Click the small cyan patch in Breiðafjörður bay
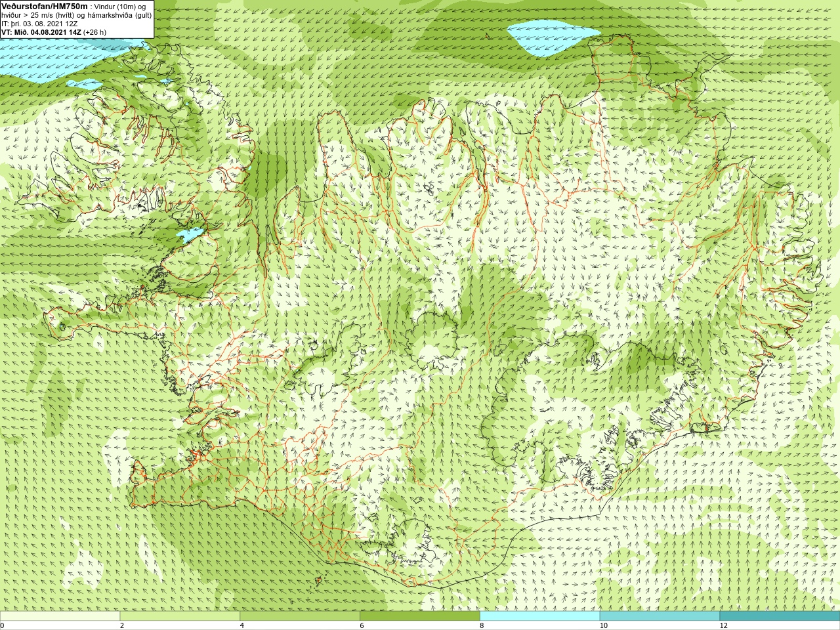Image resolution: width=840 pixels, height=630 pixels. [190, 234]
